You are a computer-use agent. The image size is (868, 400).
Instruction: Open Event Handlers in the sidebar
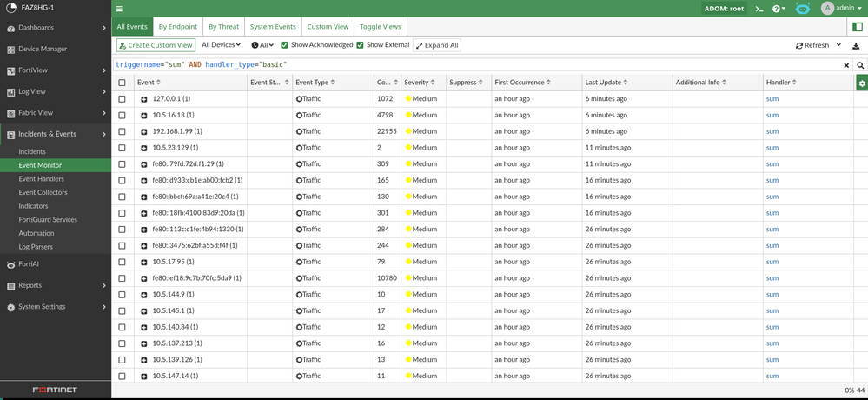(x=41, y=178)
